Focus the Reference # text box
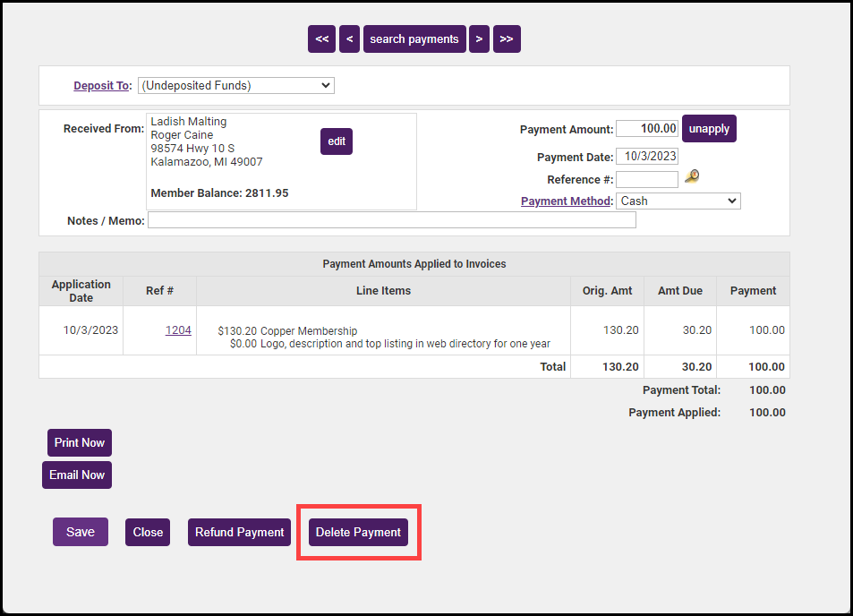 646,180
